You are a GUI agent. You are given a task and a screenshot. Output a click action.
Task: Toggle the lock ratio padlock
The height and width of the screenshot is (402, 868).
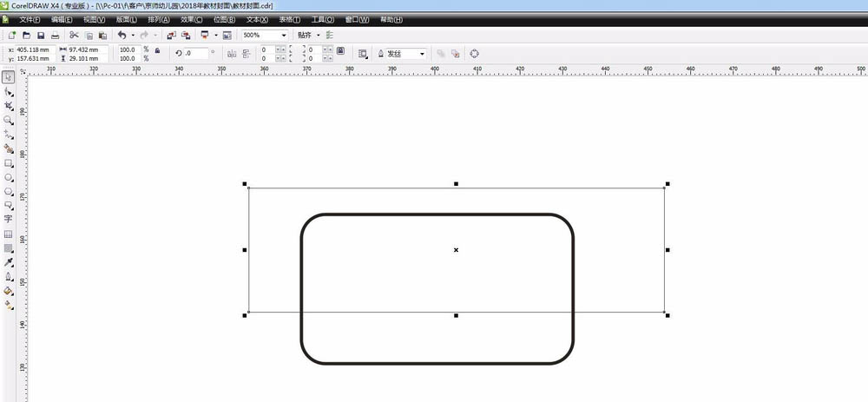(x=157, y=50)
